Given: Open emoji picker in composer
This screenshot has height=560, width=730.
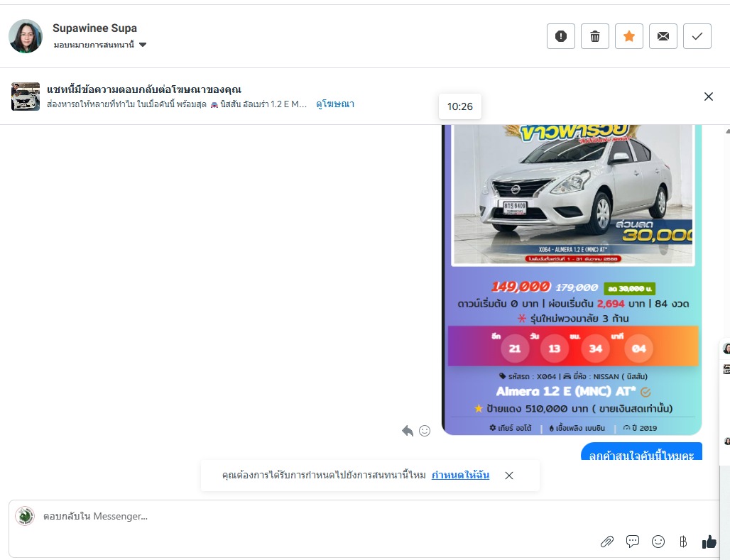Looking at the screenshot, I should [658, 542].
